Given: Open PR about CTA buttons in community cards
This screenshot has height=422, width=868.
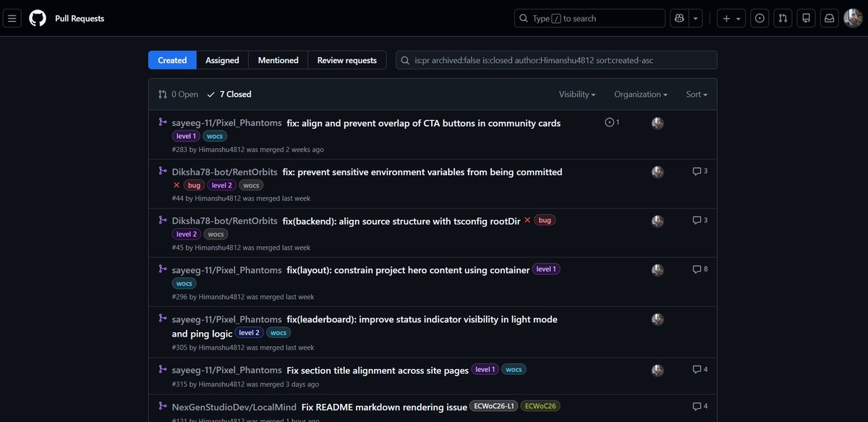Looking at the screenshot, I should tap(424, 123).
